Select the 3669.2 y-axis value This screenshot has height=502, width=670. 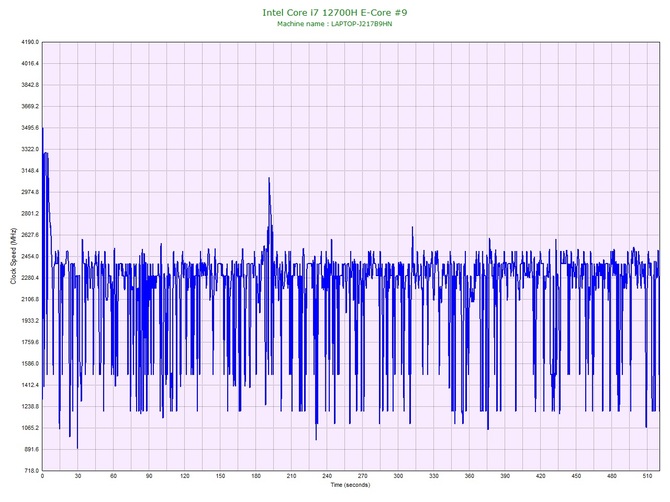[30, 106]
